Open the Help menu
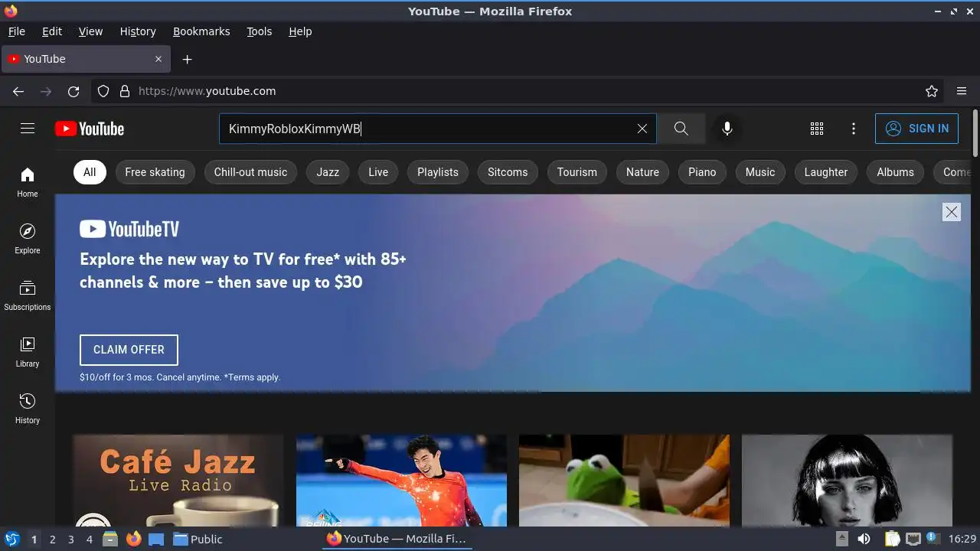 coord(300,31)
